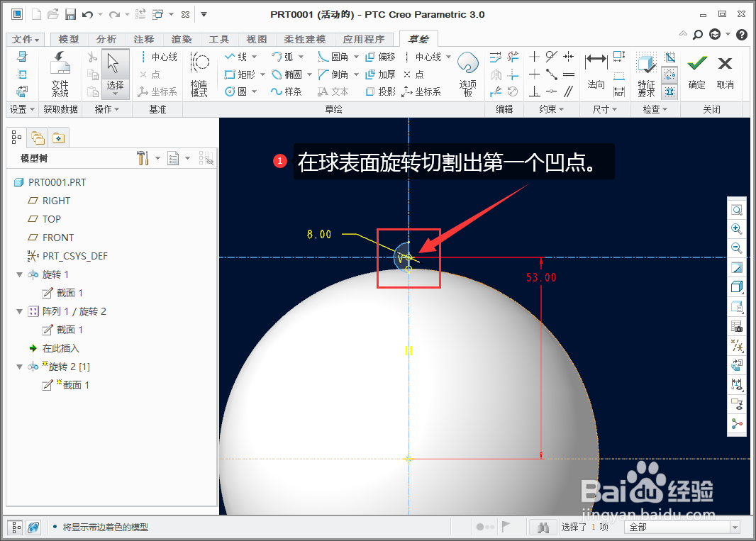Switch to the 分析 tab

pos(106,40)
